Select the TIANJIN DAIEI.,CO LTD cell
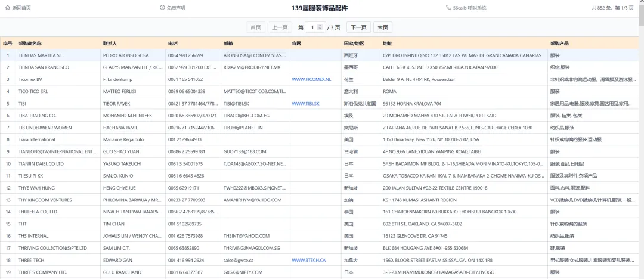 click(57, 164)
